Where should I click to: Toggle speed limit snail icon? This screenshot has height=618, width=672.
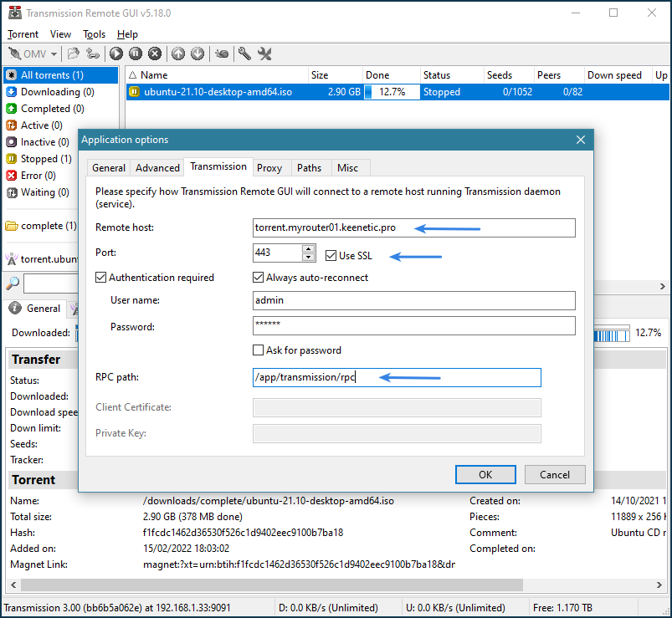point(222,54)
